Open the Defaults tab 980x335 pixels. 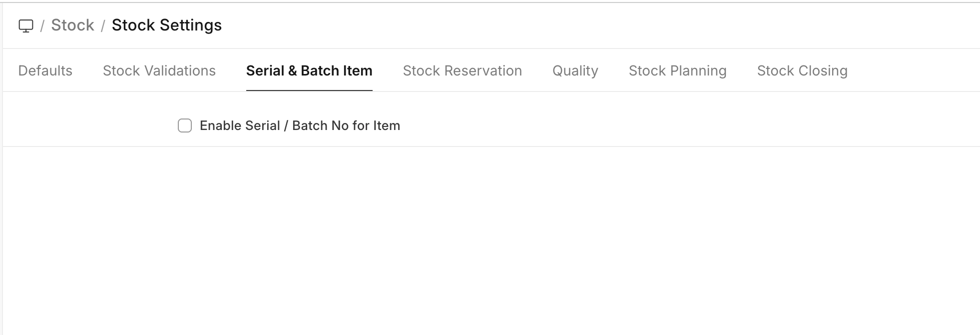coord(45,71)
